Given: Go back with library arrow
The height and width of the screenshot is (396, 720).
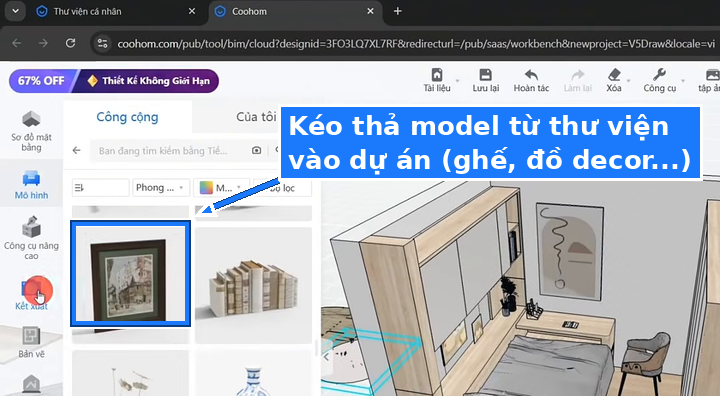Looking at the screenshot, I should [77, 150].
